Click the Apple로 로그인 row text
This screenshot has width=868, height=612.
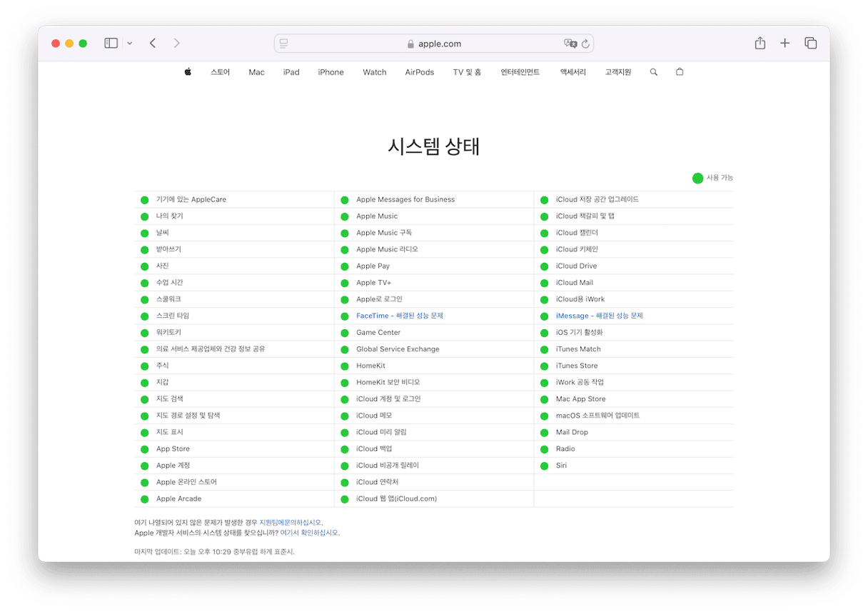(380, 299)
